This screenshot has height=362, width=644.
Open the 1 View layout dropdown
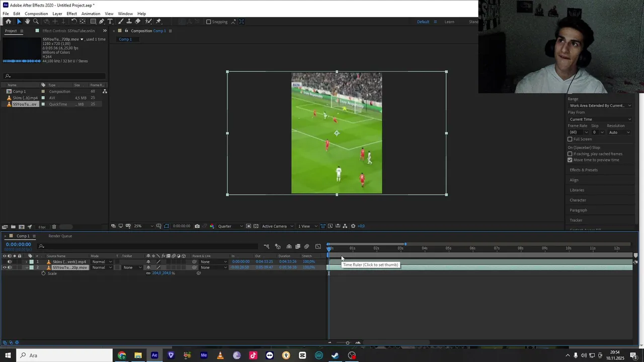[307, 226]
